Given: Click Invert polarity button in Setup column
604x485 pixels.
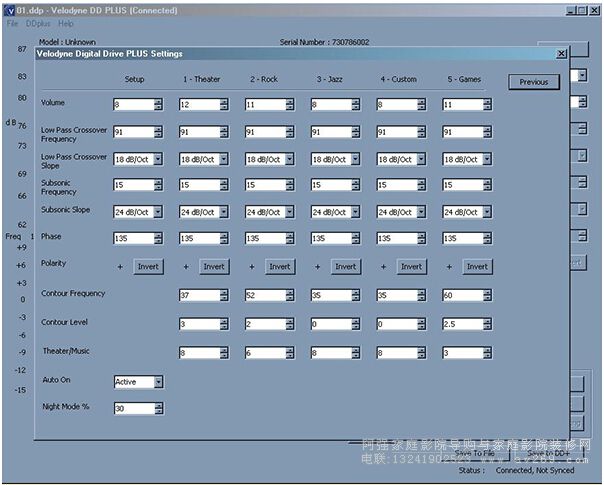Looking at the screenshot, I should pyautogui.click(x=148, y=267).
